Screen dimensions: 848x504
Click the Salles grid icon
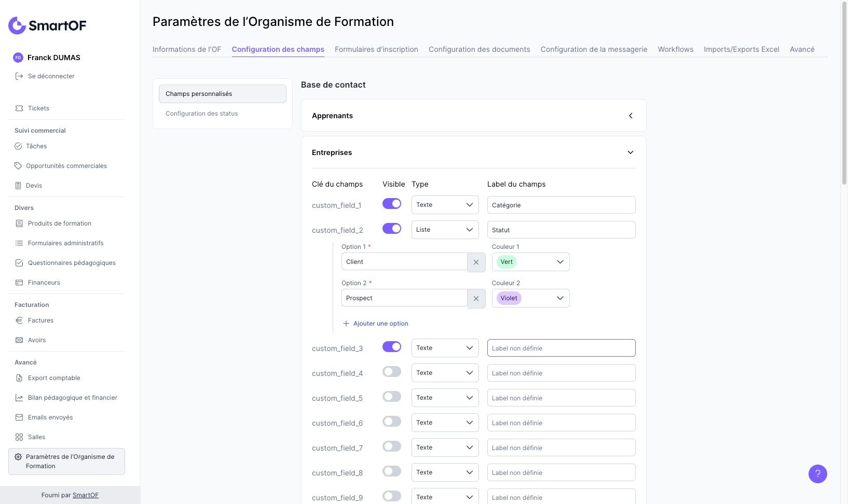[19, 437]
